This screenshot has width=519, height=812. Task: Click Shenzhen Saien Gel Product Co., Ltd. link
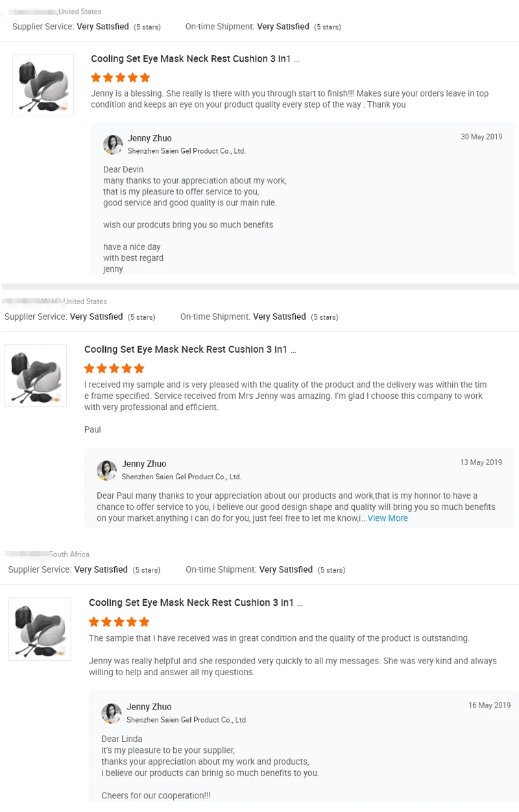186,150
